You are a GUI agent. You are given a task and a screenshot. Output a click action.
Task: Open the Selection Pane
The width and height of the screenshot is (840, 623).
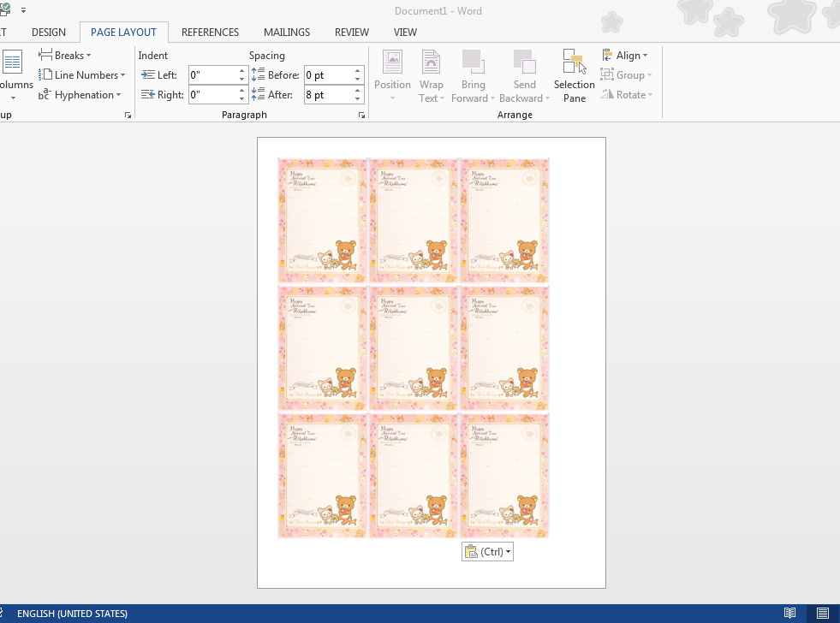575,75
